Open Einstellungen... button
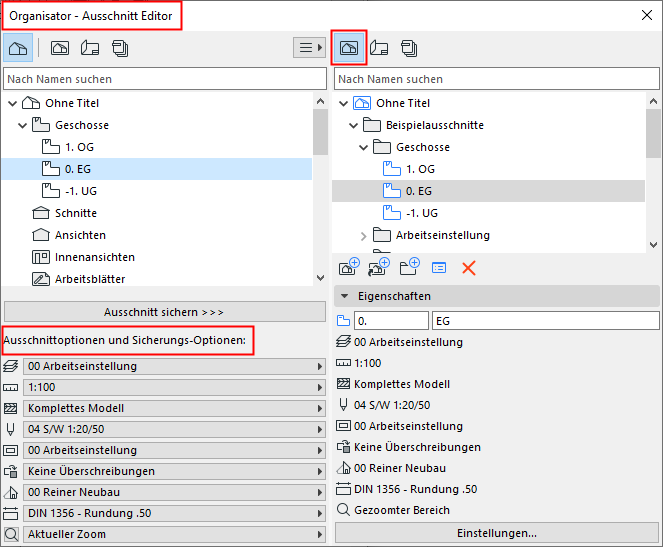This screenshot has height=547, width=663. click(497, 533)
